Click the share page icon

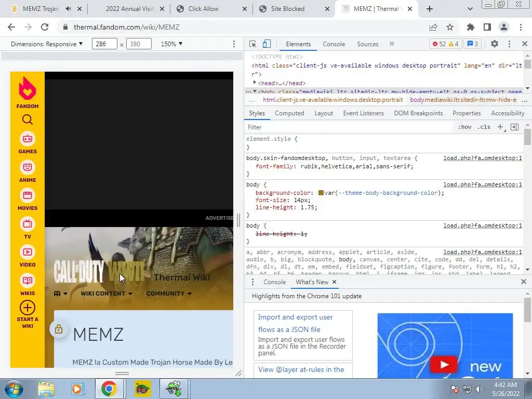(x=433, y=27)
